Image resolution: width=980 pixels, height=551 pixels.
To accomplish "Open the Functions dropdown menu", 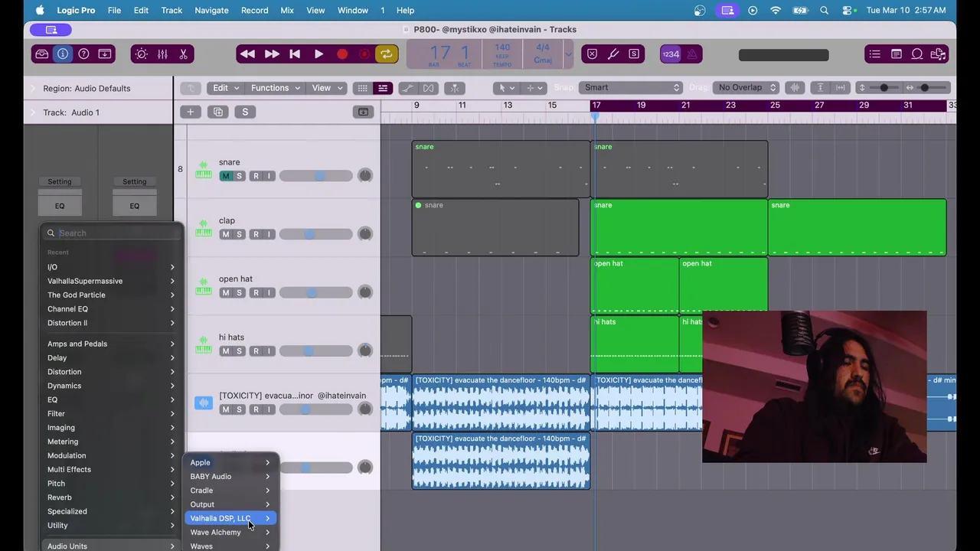I will pyautogui.click(x=276, y=88).
